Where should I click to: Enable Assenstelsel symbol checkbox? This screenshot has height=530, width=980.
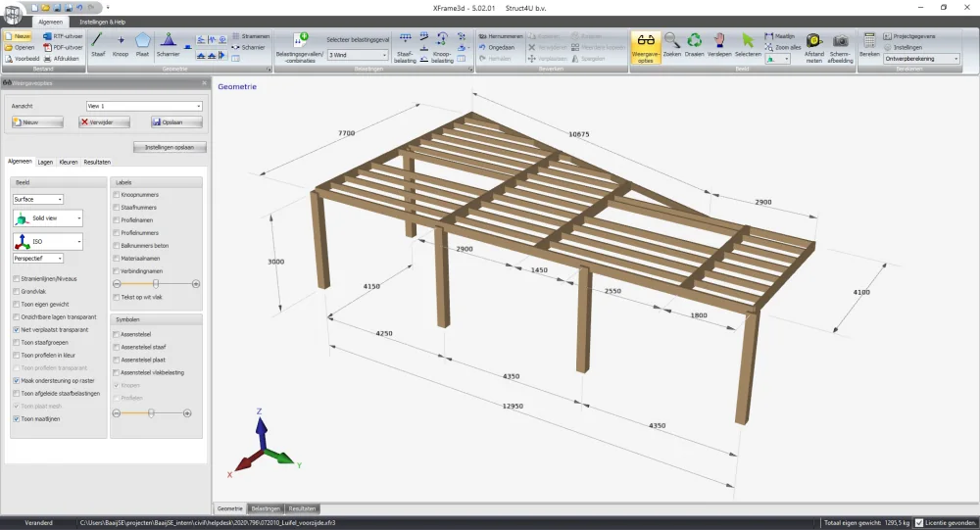[117, 334]
